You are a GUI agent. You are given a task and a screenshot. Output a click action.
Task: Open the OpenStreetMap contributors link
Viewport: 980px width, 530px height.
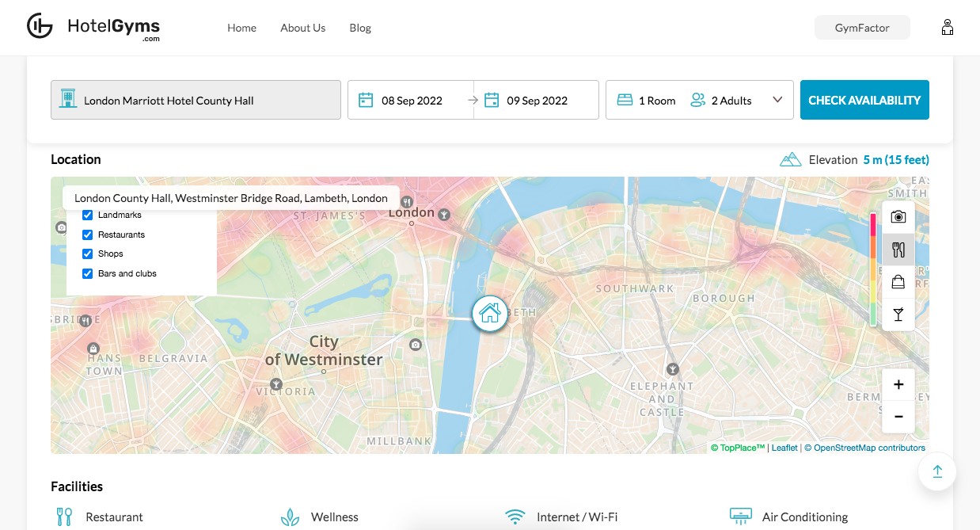point(864,448)
